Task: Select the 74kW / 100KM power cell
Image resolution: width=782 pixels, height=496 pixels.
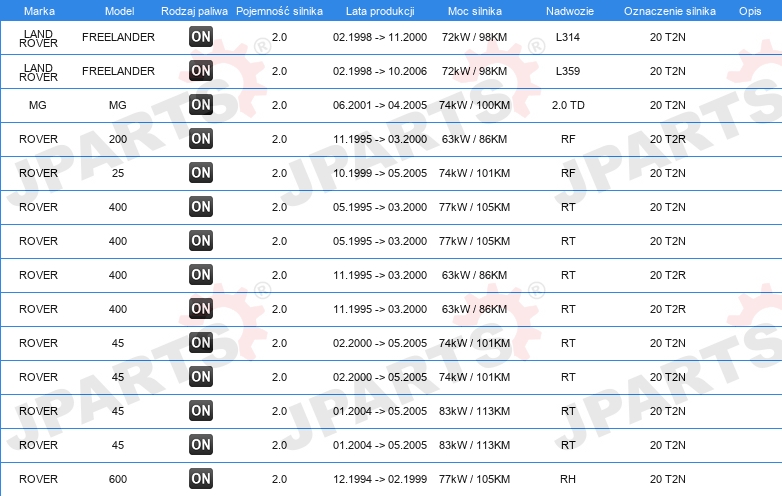Action: tap(474, 105)
